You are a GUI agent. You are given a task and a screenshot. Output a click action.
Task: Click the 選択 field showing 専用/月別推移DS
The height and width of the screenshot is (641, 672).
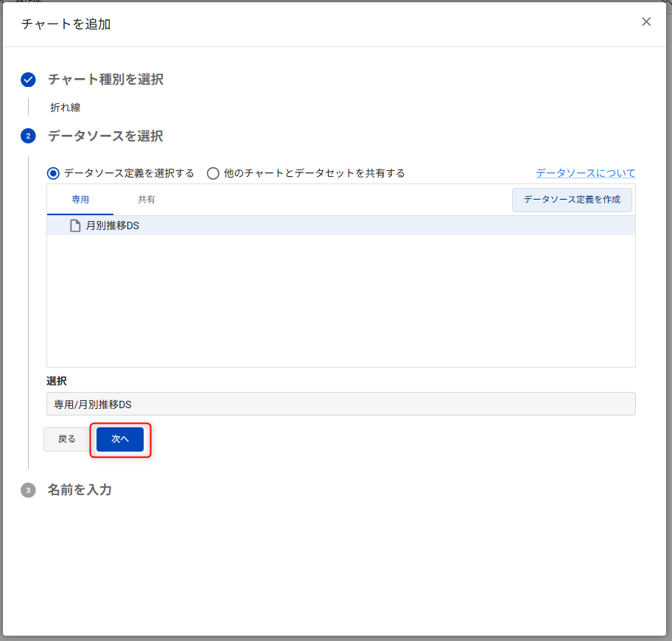(x=340, y=404)
